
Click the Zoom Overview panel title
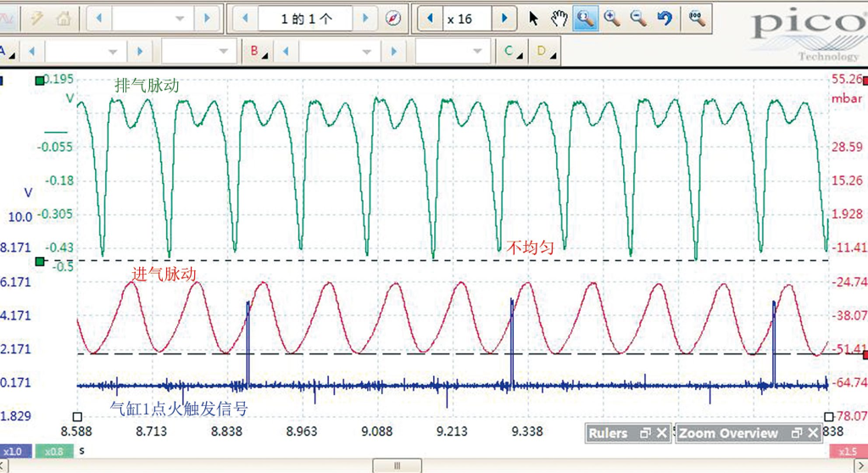728,433
